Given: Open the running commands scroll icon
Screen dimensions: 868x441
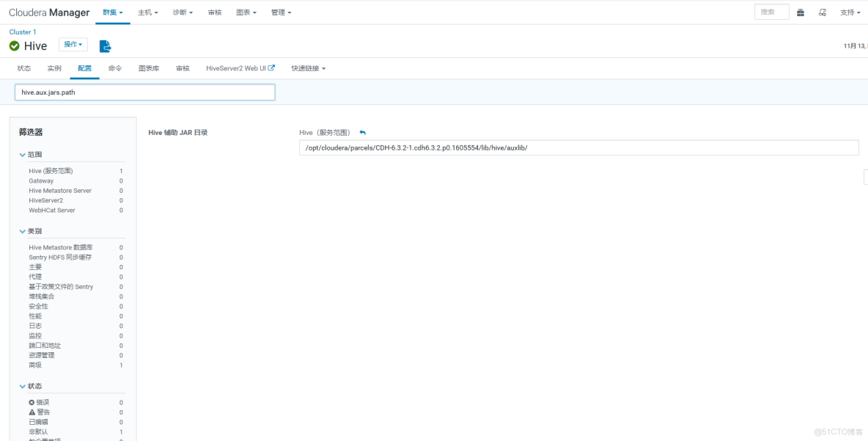Looking at the screenshot, I should point(821,11).
